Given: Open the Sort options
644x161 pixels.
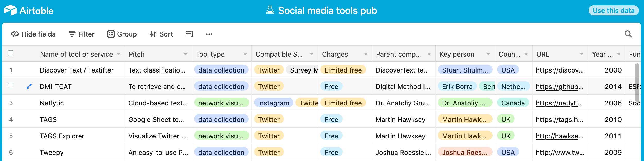Looking at the screenshot, I should (x=161, y=34).
